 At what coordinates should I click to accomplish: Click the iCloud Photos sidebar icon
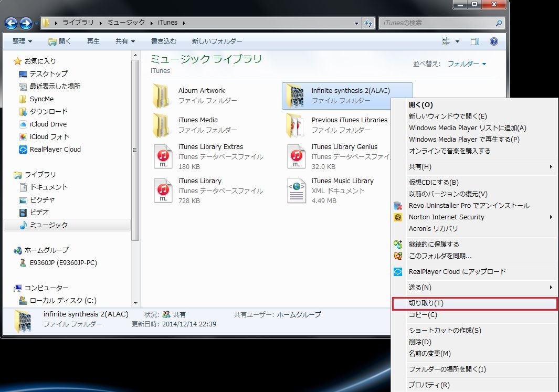(23, 137)
